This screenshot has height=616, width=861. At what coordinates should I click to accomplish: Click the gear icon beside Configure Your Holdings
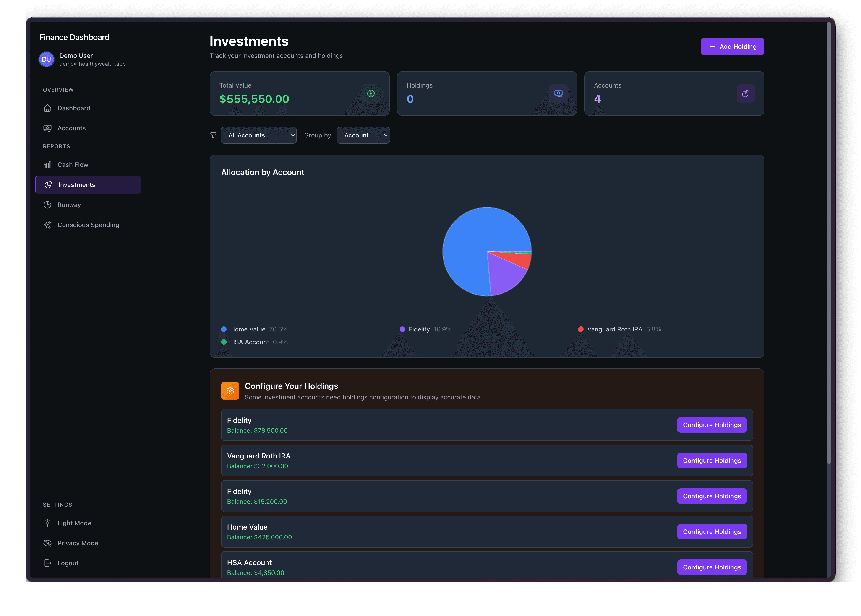(x=230, y=390)
